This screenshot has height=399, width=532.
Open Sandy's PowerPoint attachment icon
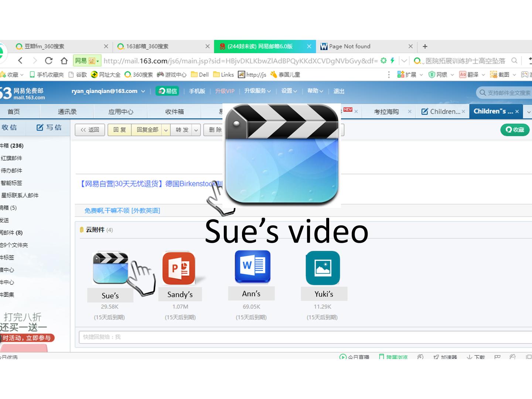[x=179, y=268]
